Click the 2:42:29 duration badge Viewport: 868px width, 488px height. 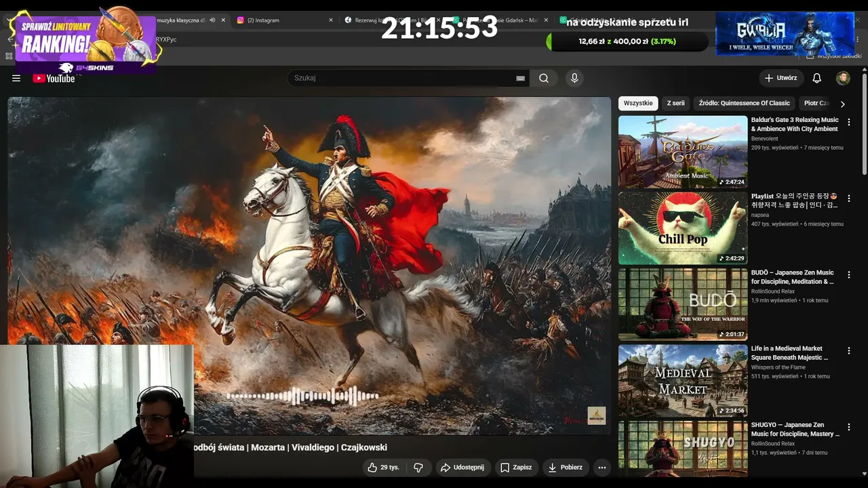732,258
